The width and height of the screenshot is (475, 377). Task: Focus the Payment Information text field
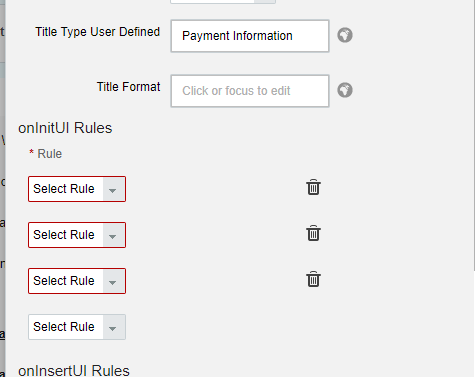click(x=250, y=36)
